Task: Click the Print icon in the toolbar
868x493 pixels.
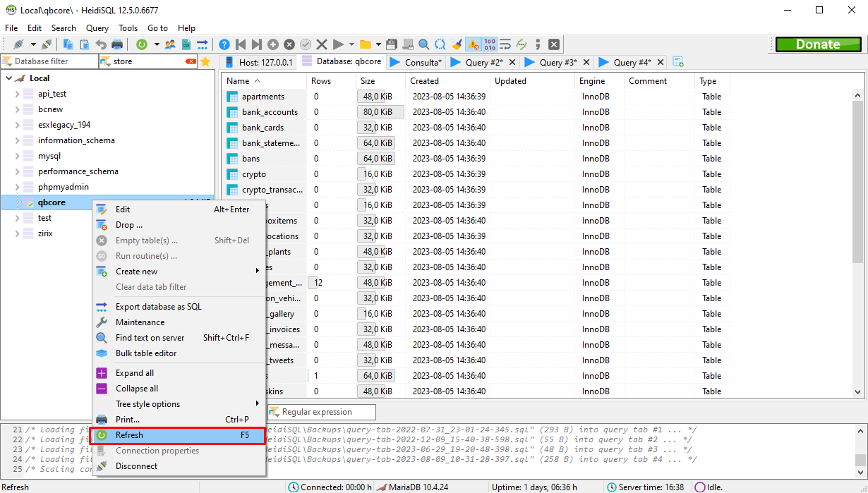Action: 117,44
